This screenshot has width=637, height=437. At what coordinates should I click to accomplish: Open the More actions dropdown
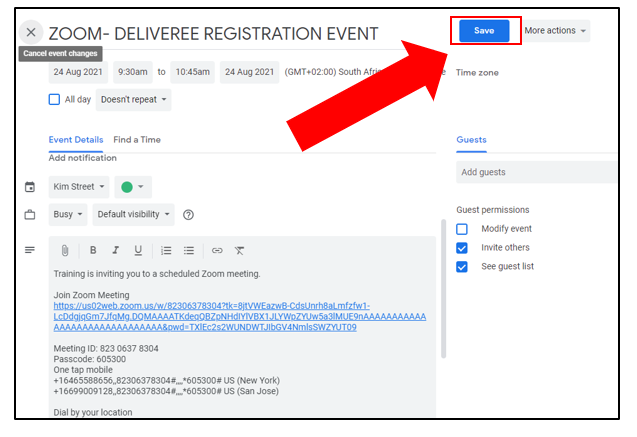tap(555, 30)
